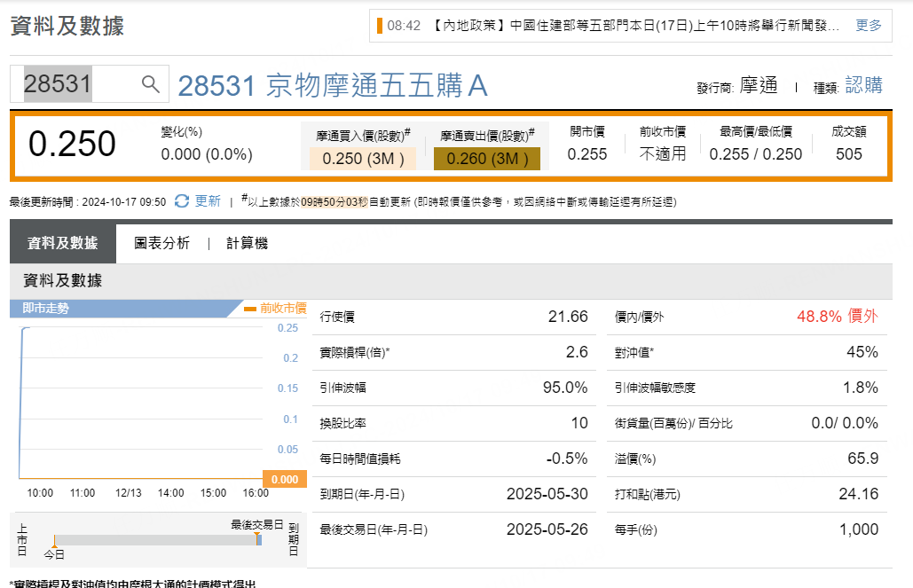This screenshot has height=588, width=913.
Task: Click the 街貨量 value 0.0/ 0.0%
Action: [x=845, y=423]
